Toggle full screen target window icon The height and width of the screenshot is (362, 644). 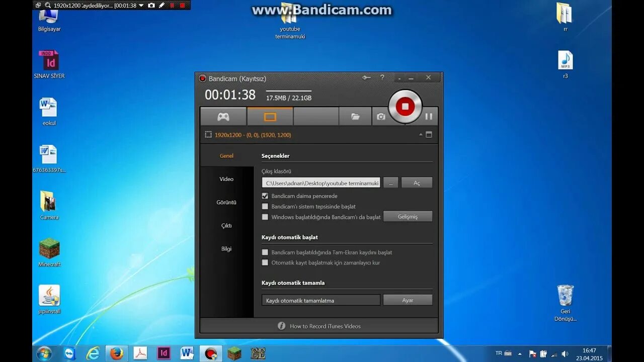pos(429,135)
